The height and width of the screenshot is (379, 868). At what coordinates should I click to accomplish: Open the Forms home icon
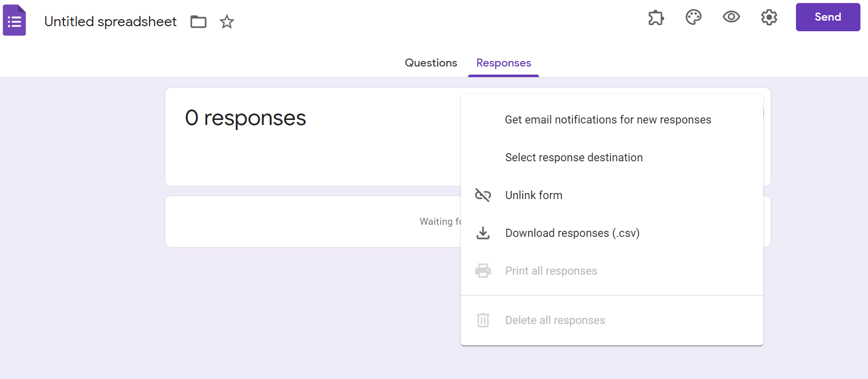coord(15,21)
